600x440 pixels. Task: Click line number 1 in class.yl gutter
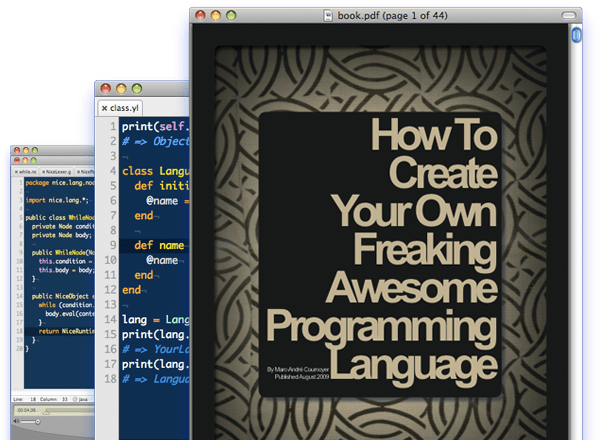[113, 127]
